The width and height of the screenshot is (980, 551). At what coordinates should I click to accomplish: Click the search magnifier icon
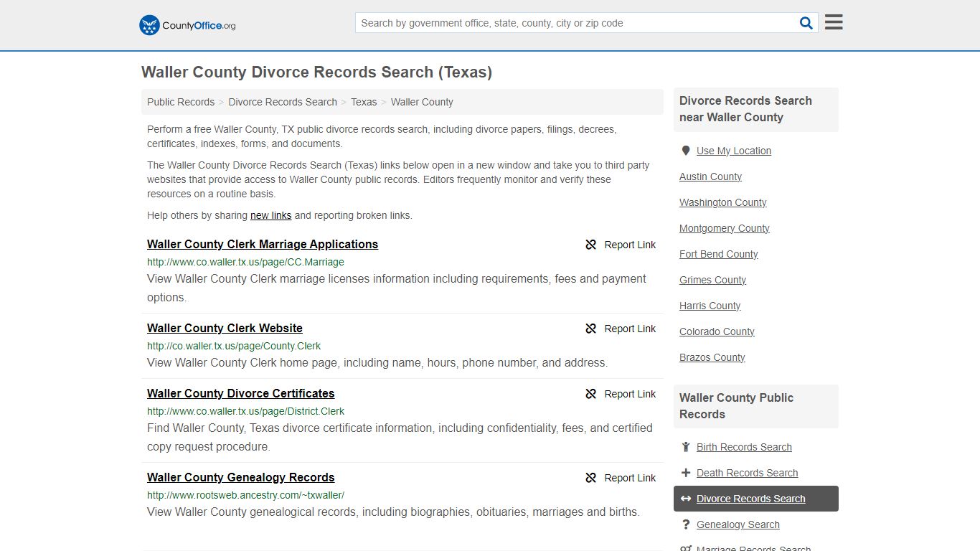[806, 23]
